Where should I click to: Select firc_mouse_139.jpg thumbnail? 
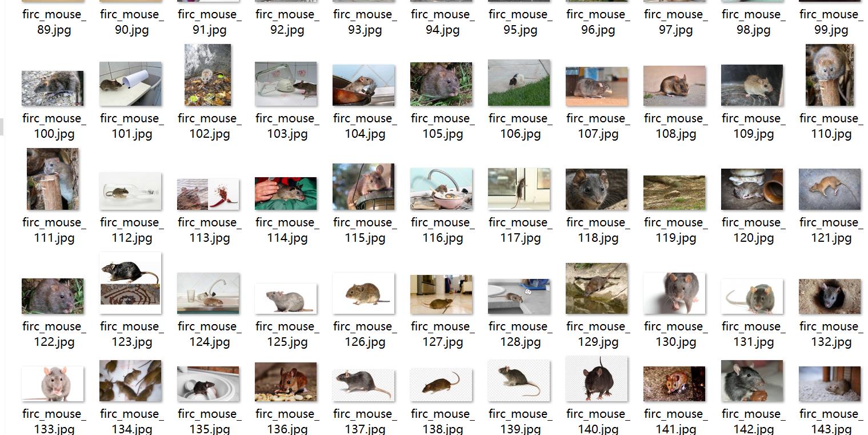click(x=519, y=381)
